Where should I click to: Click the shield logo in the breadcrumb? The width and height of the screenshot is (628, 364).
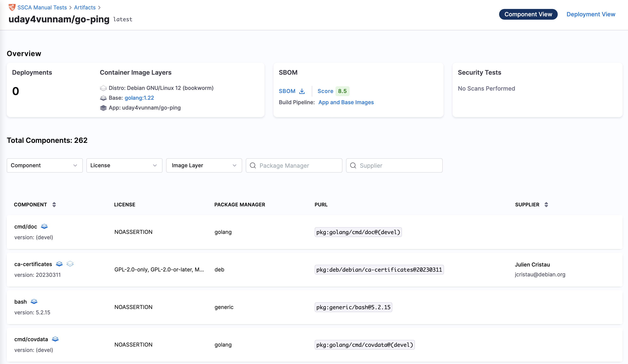pos(12,7)
